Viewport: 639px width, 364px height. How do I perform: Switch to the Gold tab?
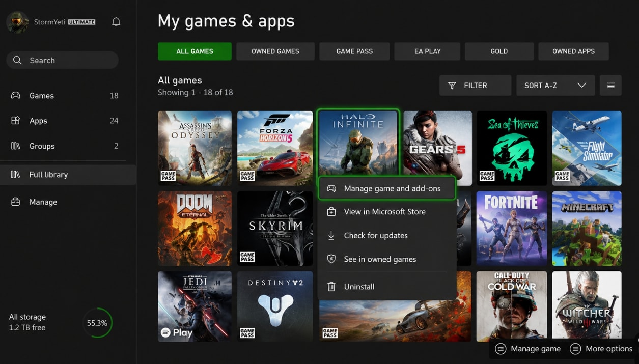pyautogui.click(x=499, y=51)
